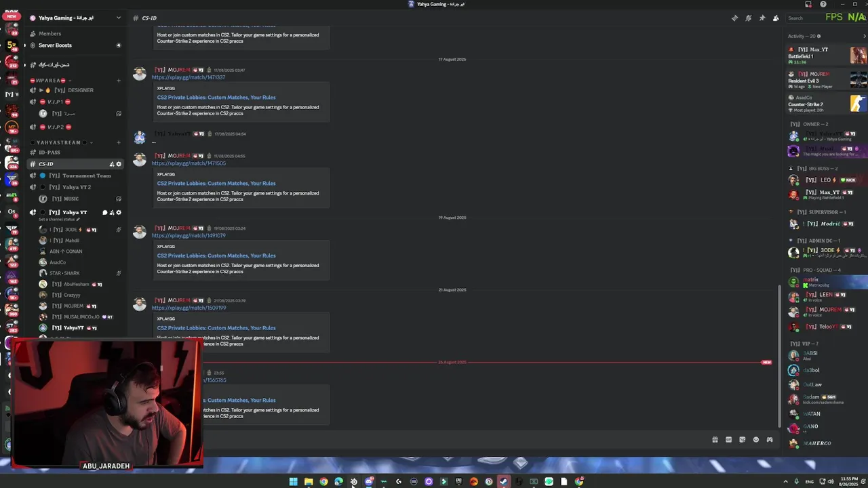868x488 pixels.
Task: Select member matrix in PRO-SQUAD
Action: 827,282
